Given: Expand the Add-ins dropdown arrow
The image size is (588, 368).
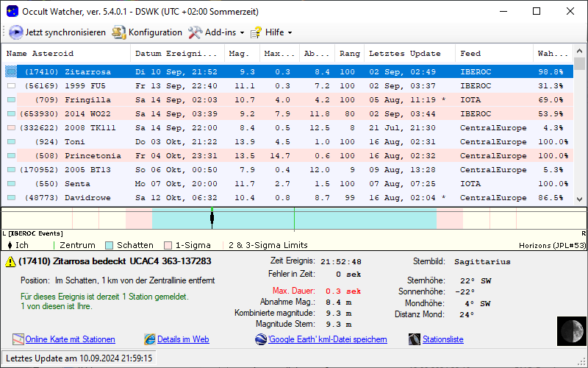Looking at the screenshot, I should (242, 33).
